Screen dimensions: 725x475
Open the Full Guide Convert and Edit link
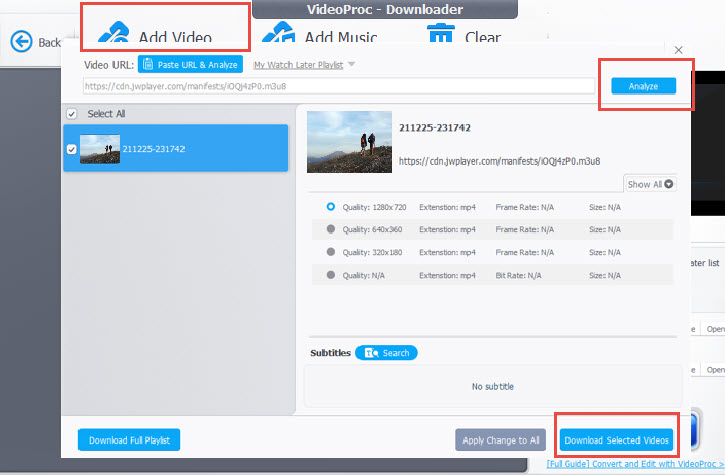[x=635, y=464]
